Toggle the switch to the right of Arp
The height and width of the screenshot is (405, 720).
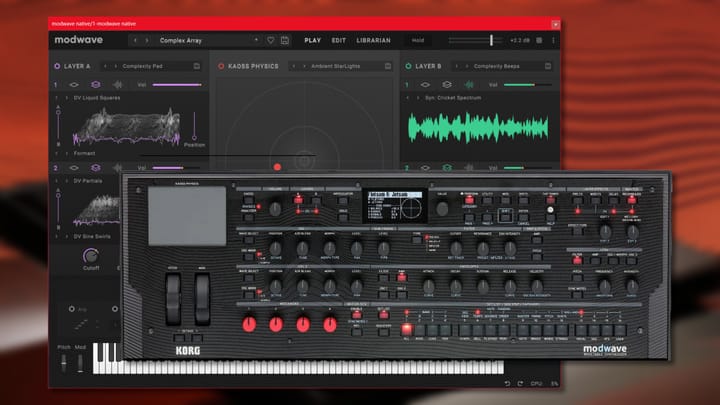115,309
